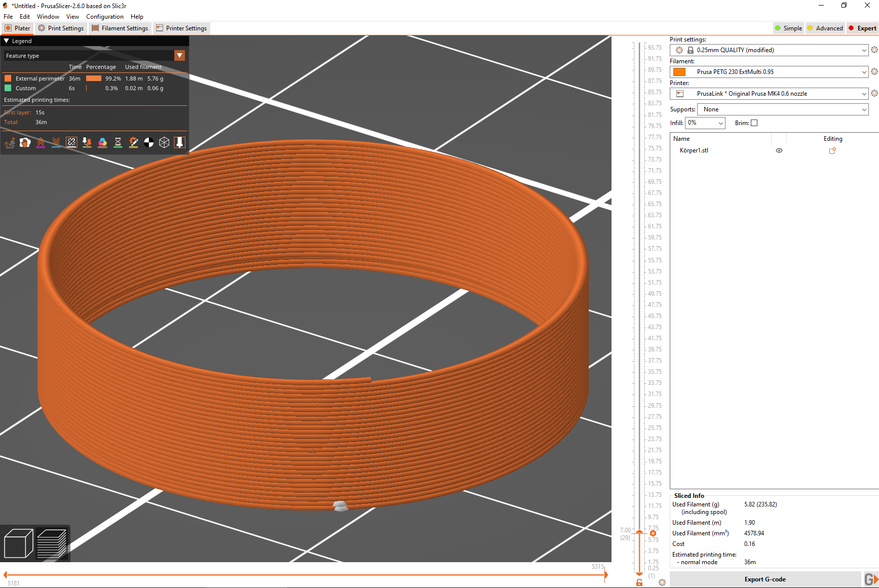Toggle custom G-codes display in the legend
The image size is (879, 588).
click(133, 142)
